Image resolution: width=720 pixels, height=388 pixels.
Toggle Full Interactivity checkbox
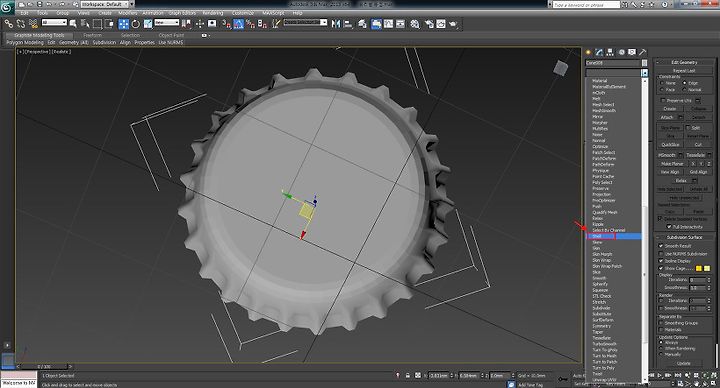(x=669, y=227)
